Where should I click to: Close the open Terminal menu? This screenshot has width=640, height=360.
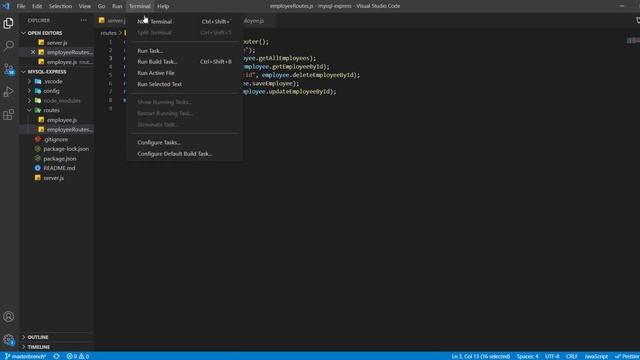point(140,6)
